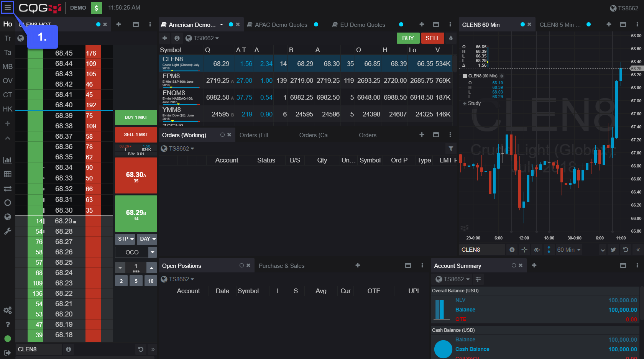Image resolution: width=644 pixels, height=359 pixels.
Task: Toggle CLEN8 (60 Min) legend checkbox
Action: (465, 76)
